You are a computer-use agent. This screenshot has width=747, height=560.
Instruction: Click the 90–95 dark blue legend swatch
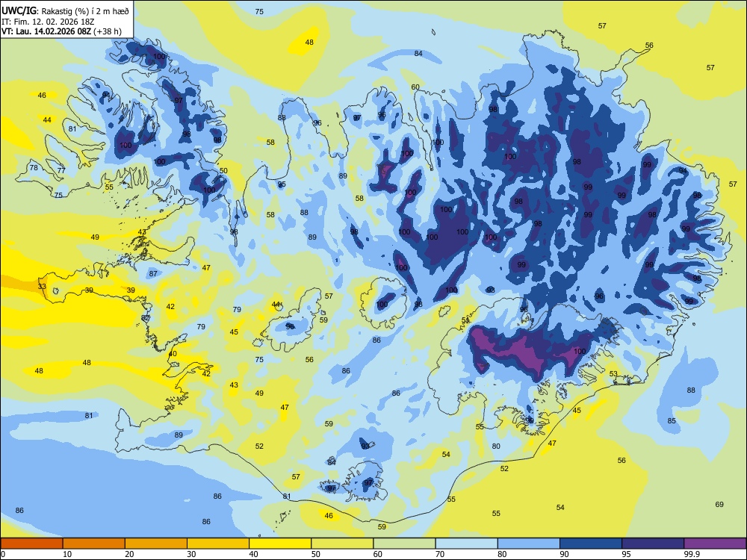[x=591, y=544]
